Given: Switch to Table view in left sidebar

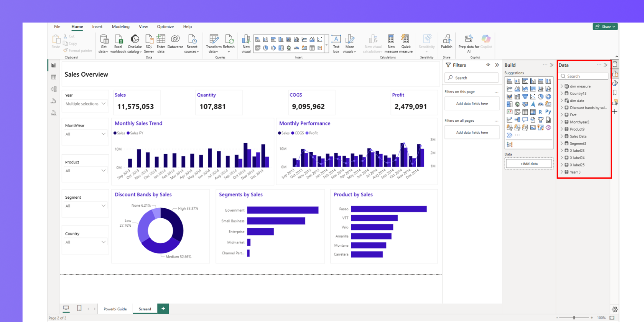Looking at the screenshot, I should 53,77.
